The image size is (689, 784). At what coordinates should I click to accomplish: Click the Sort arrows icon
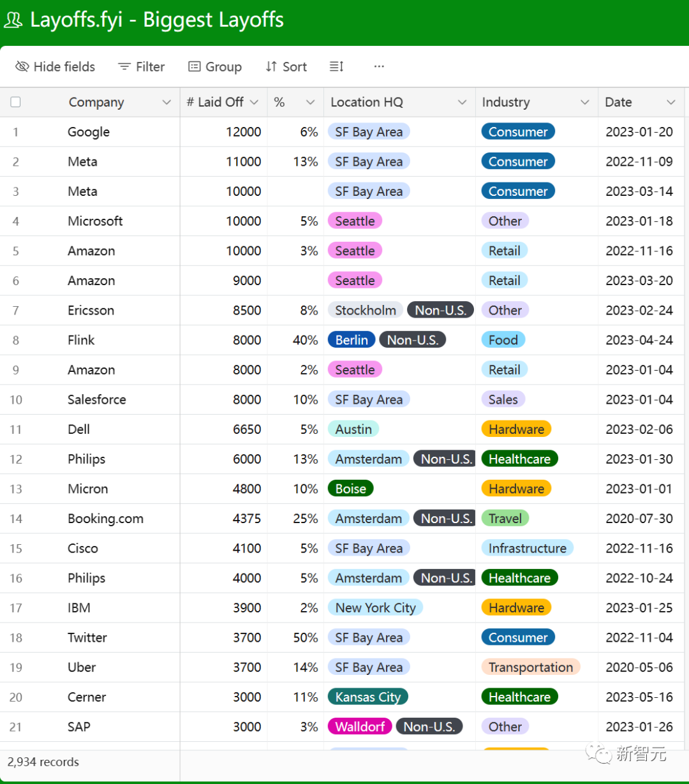tap(272, 66)
